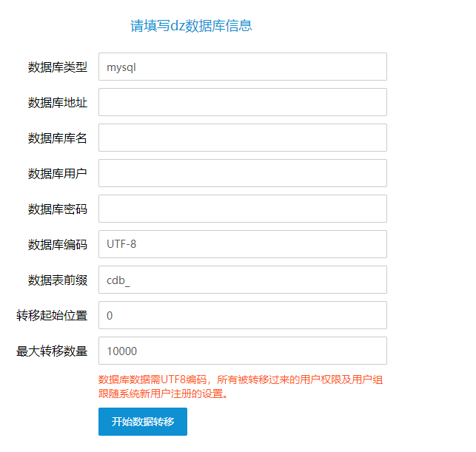Viewport: 476px width, 452px height.
Task: Click into the 数据库用户 field
Action: click(x=243, y=173)
